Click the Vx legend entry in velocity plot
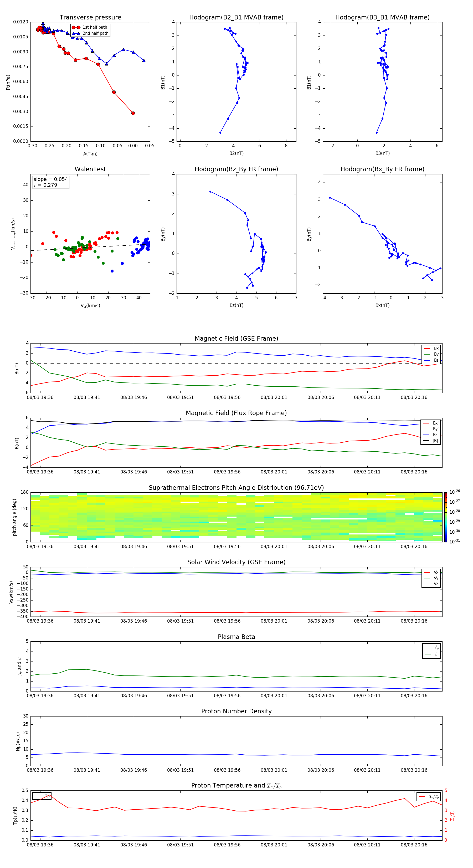Screen dimensions: 473x868 (431, 573)
